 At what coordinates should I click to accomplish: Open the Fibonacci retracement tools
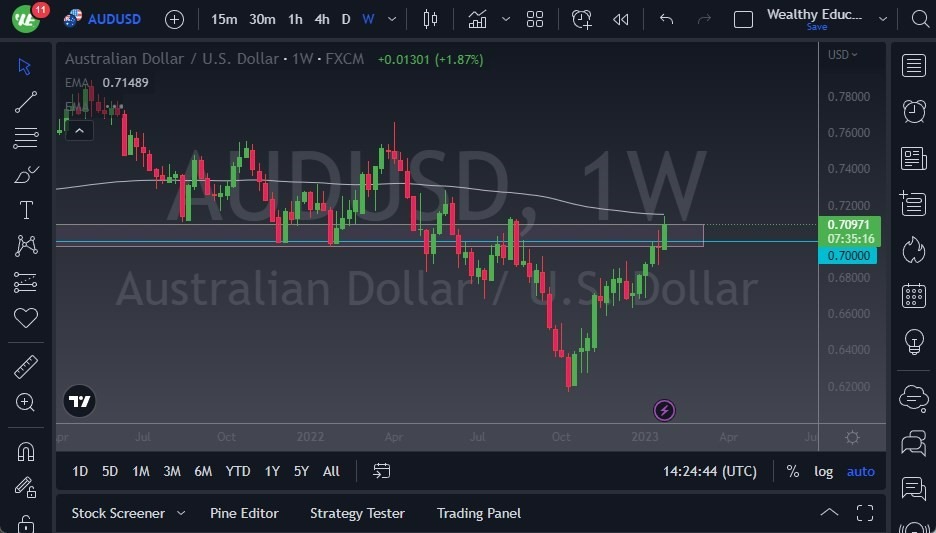pos(26,138)
